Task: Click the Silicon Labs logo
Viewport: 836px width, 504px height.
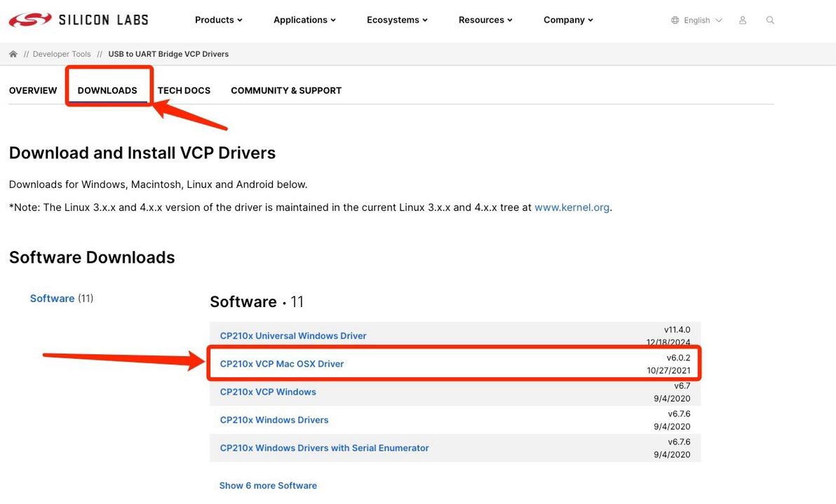Action: [x=79, y=20]
